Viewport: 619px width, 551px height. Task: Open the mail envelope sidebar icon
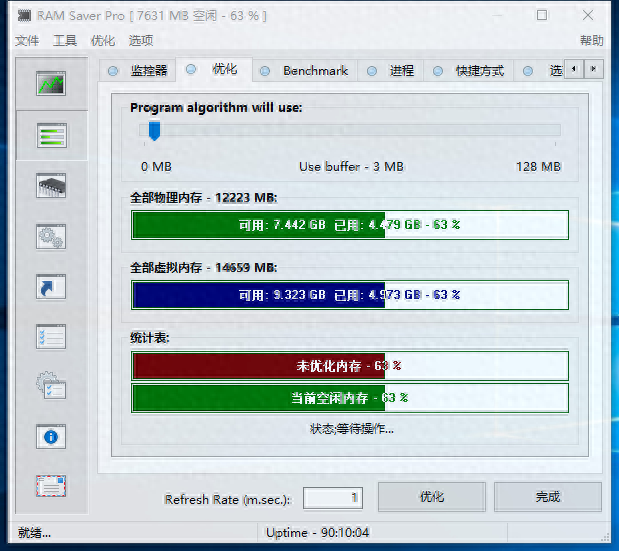[51, 486]
